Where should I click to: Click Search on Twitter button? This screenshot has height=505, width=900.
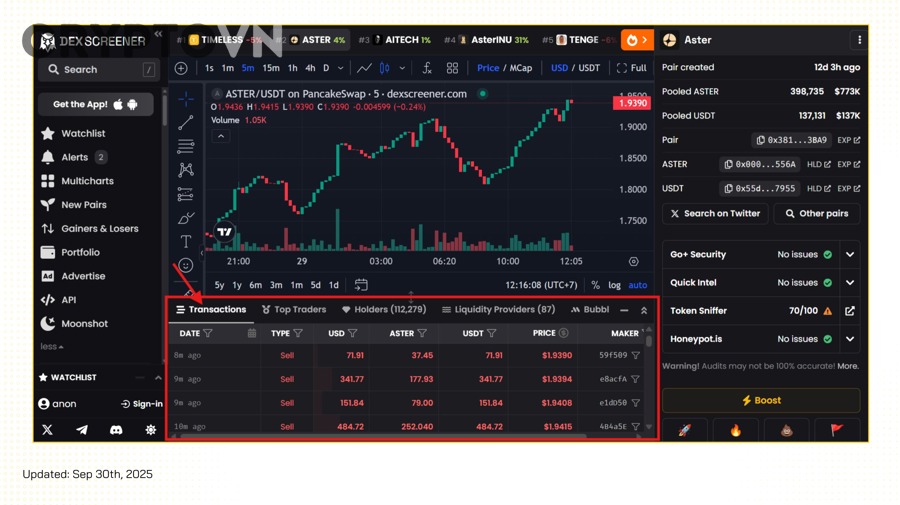pos(715,213)
